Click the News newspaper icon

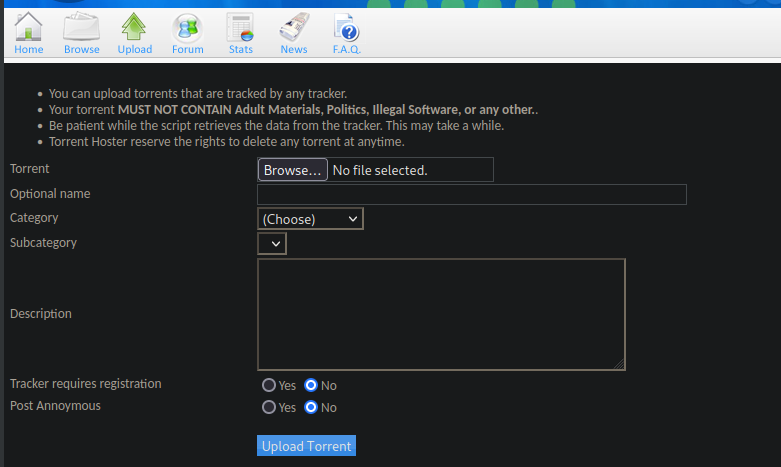pos(293,26)
